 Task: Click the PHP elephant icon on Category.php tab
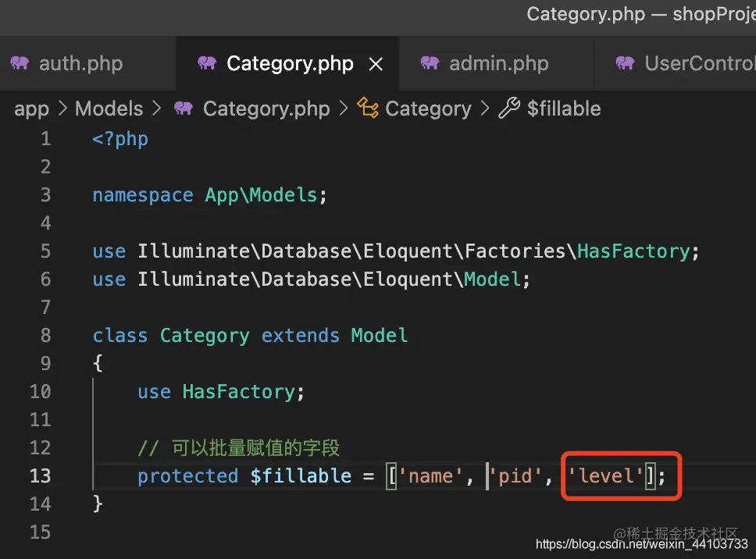click(207, 63)
